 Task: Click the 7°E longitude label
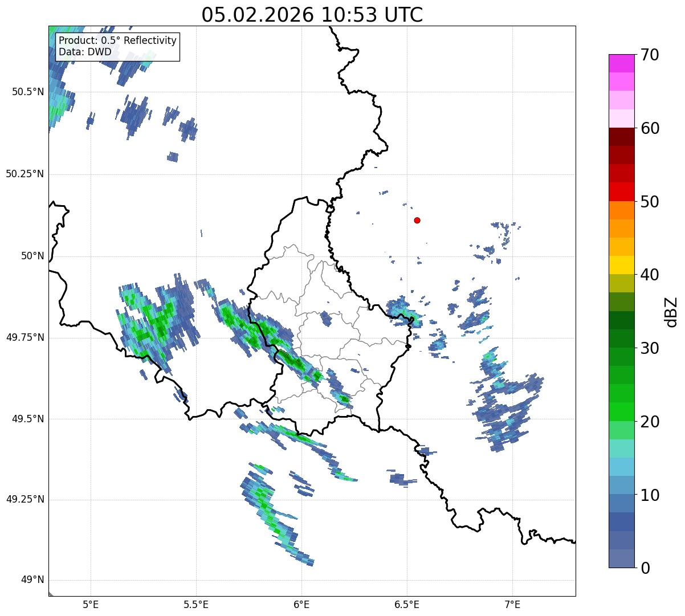[512, 604]
